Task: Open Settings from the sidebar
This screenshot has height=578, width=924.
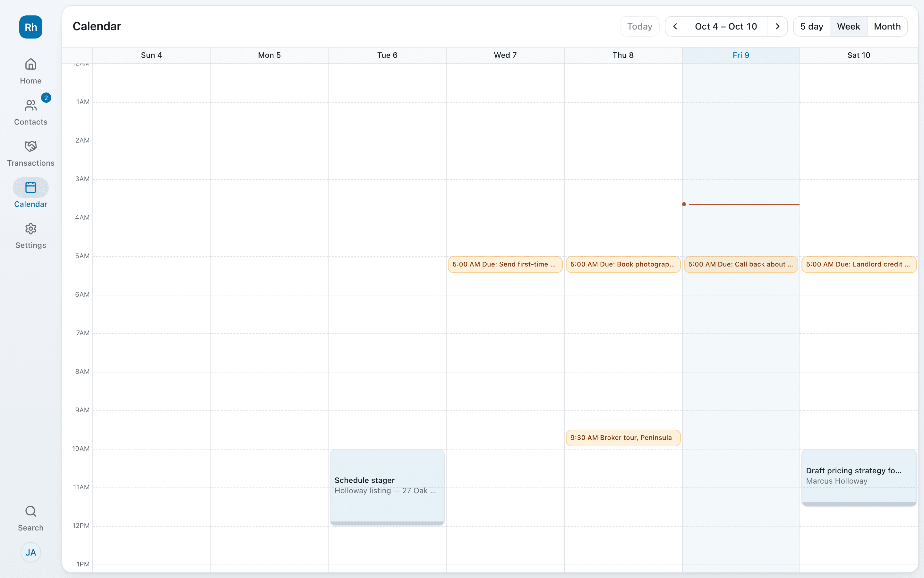Action: (30, 235)
